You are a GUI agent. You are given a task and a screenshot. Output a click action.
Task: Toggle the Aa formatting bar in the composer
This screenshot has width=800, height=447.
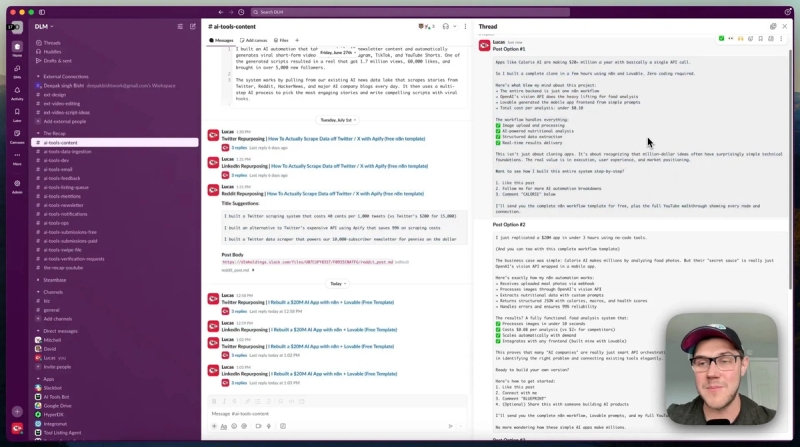pyautogui.click(x=223, y=426)
